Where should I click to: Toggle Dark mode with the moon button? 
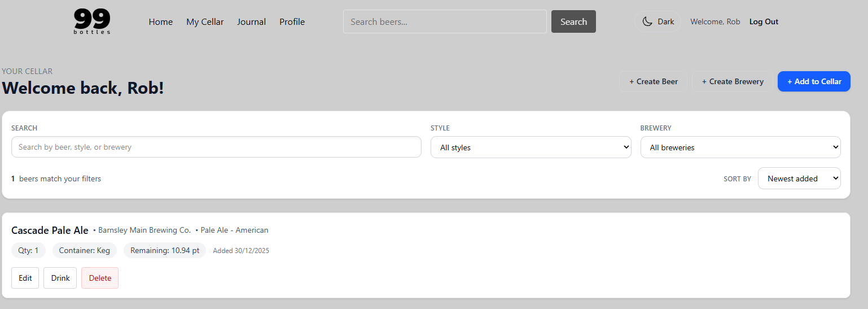click(658, 22)
